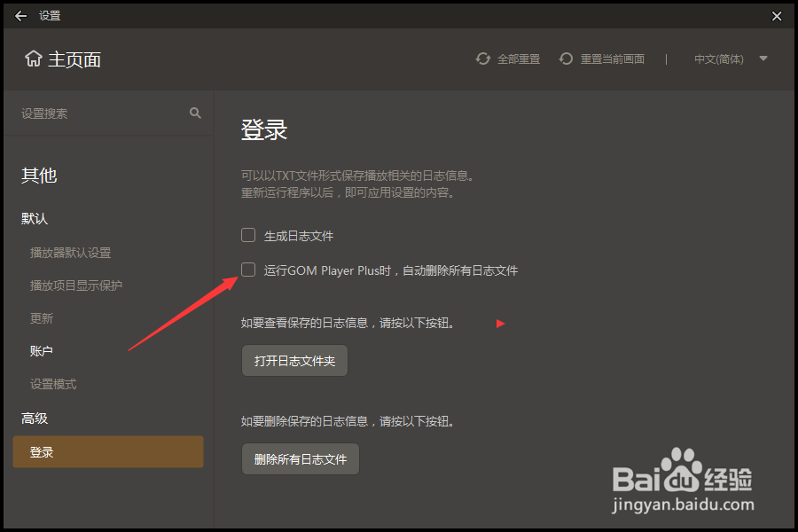Open the 设置模式 settings page

point(53,384)
